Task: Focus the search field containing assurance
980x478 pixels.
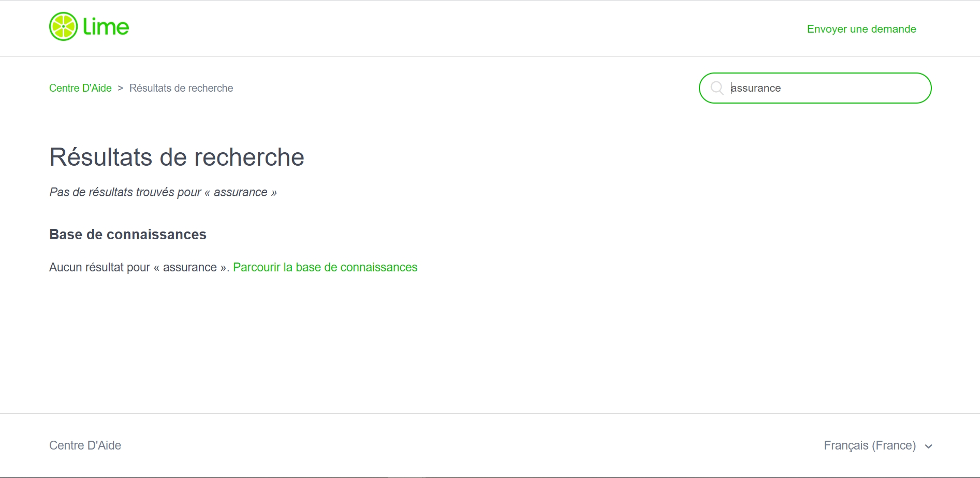Action: [823, 88]
